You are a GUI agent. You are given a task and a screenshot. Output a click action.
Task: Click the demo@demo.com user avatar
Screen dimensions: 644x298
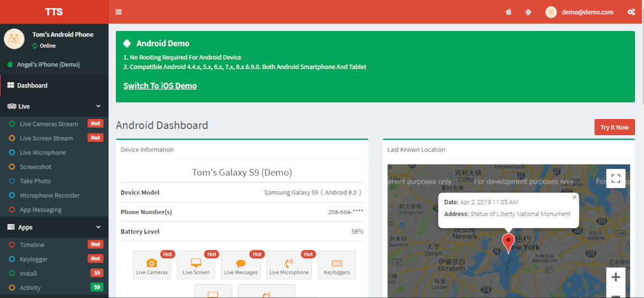(x=551, y=12)
